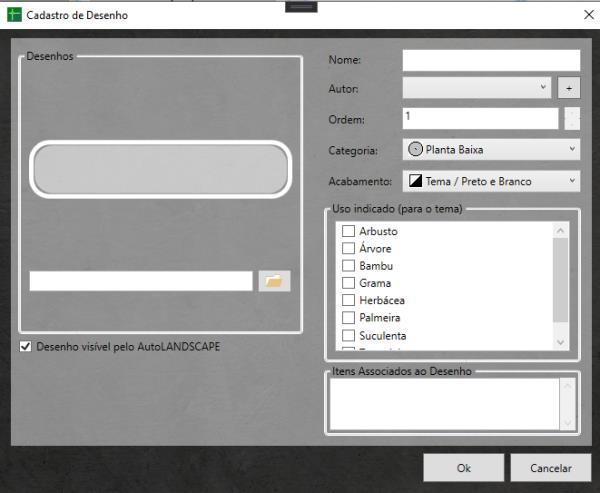
Task: Click the AutoLANDSCAPE icon in title bar
Action: [x=15, y=16]
